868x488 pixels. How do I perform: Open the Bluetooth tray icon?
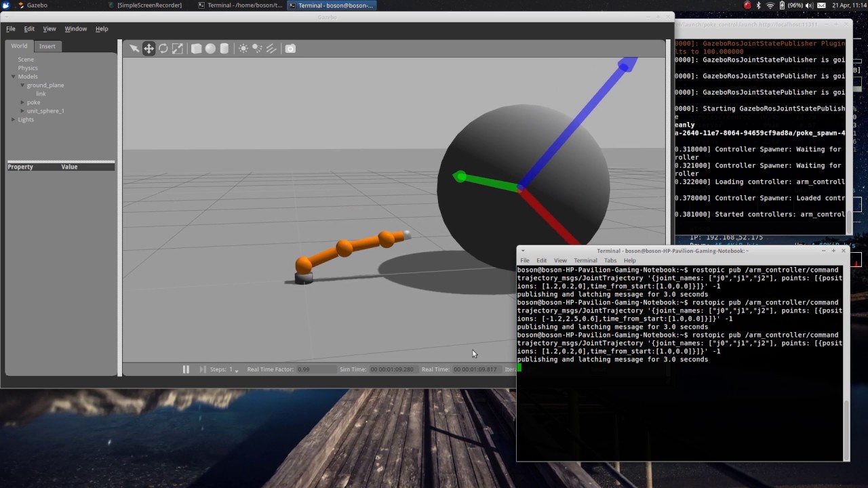[x=759, y=5]
